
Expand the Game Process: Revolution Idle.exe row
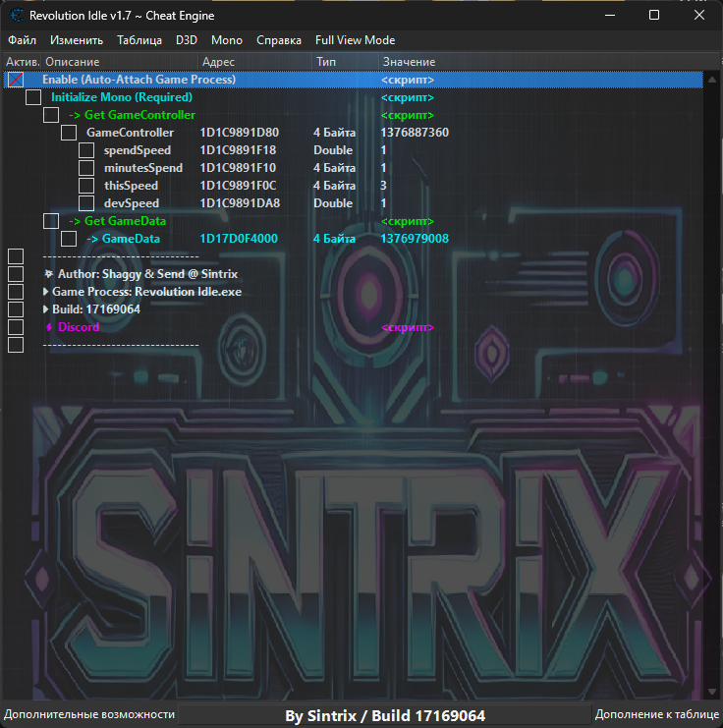coord(46,292)
